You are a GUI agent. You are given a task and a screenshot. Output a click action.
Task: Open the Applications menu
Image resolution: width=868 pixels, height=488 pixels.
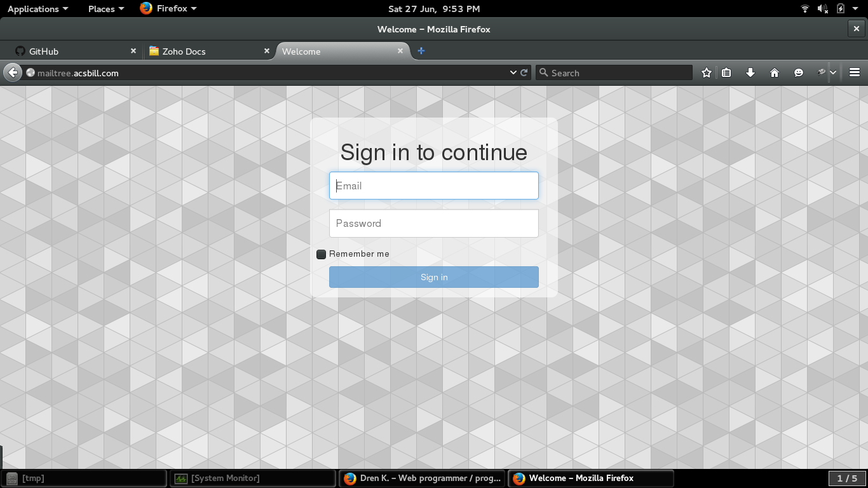click(x=37, y=9)
